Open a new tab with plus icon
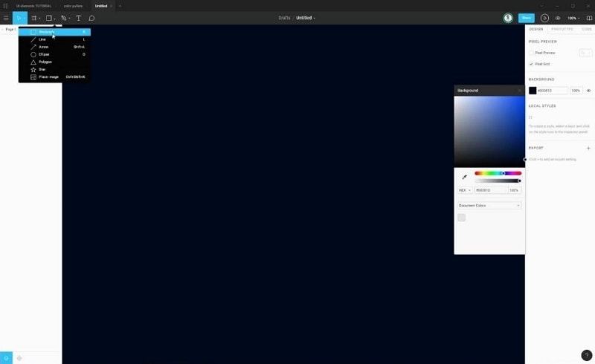 coord(120,6)
